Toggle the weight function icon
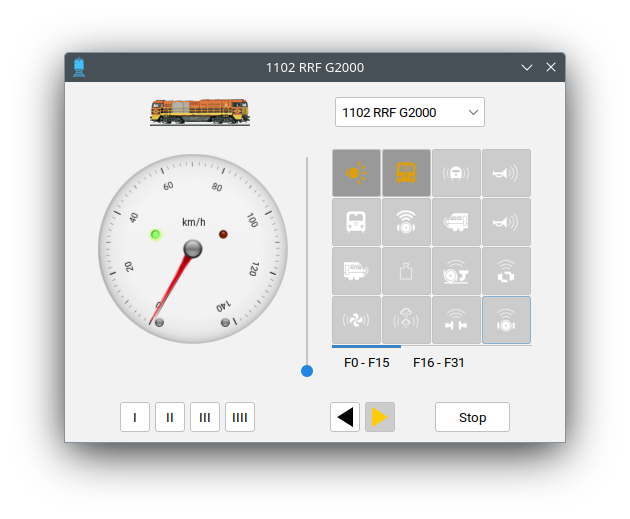Viewport: 630px width, 519px height. (406, 271)
